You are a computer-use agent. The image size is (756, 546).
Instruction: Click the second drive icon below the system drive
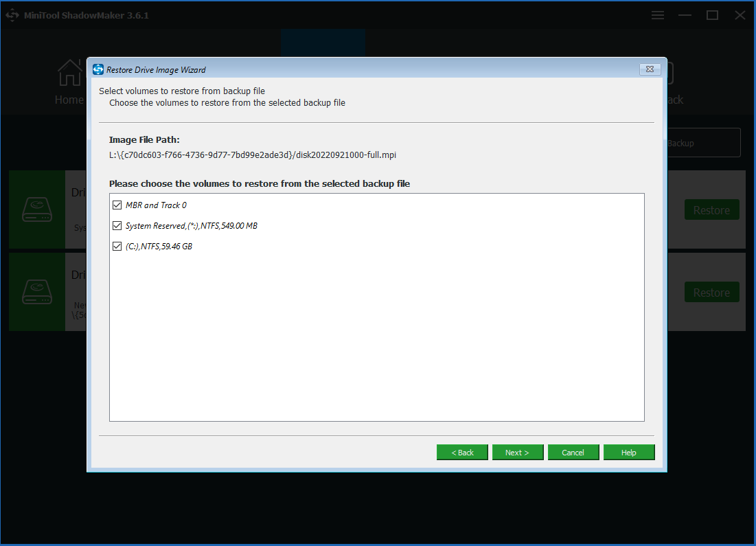pyautogui.click(x=36, y=292)
